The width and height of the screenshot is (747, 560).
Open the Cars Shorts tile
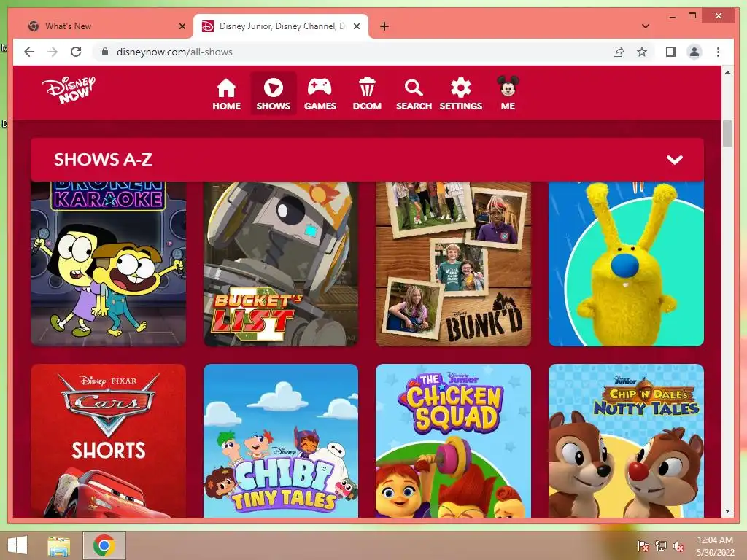109,440
